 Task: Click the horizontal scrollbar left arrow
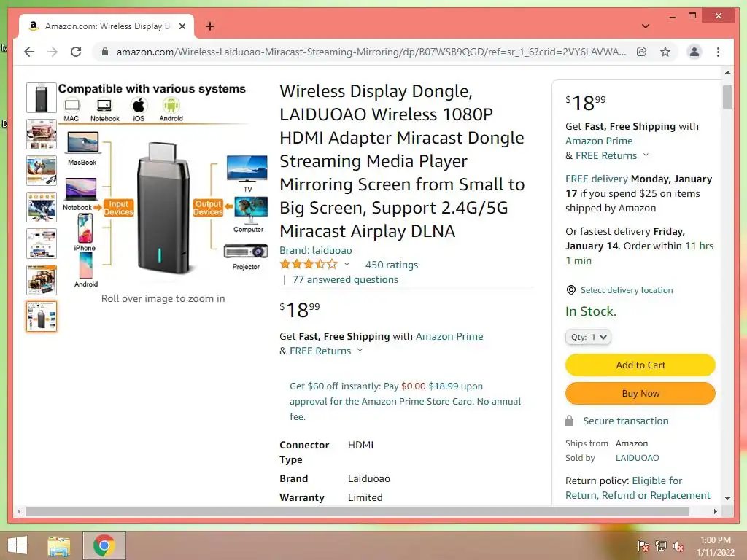click(x=19, y=511)
